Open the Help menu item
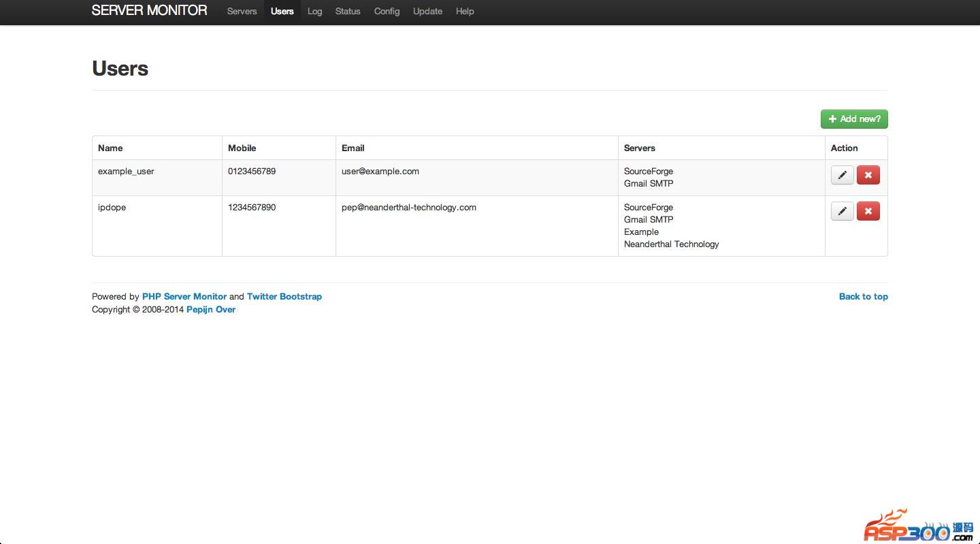980x544 pixels. pos(465,12)
